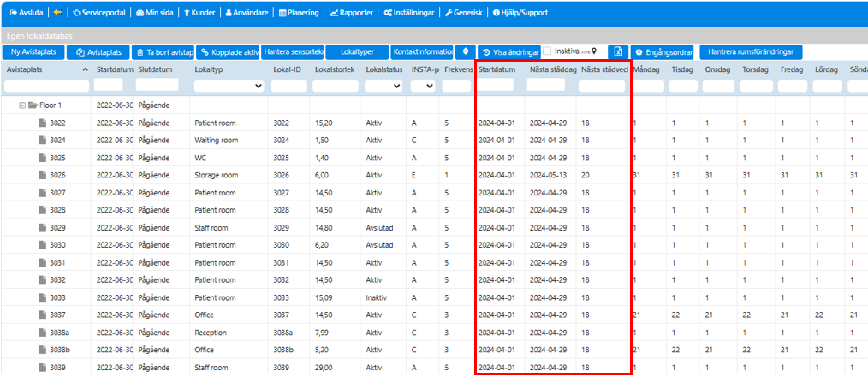The image size is (868, 378).
Task: Collapse the Floor 1 tree node
Action: [22, 105]
